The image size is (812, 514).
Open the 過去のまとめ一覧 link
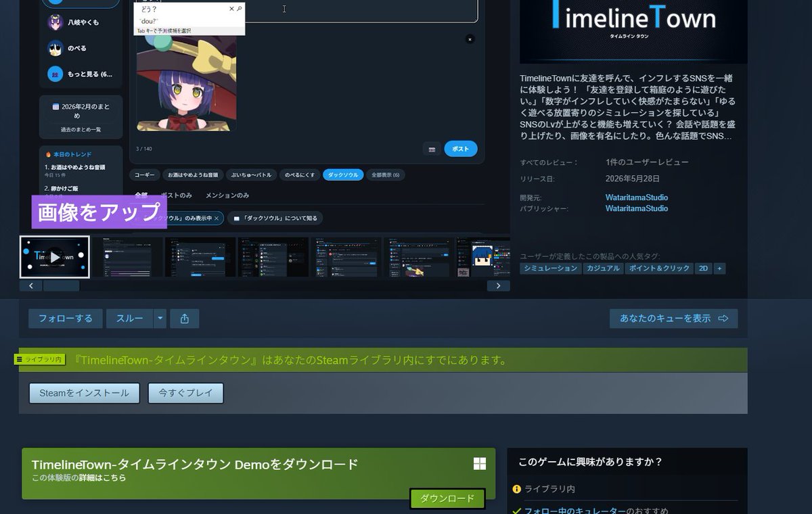[81, 129]
